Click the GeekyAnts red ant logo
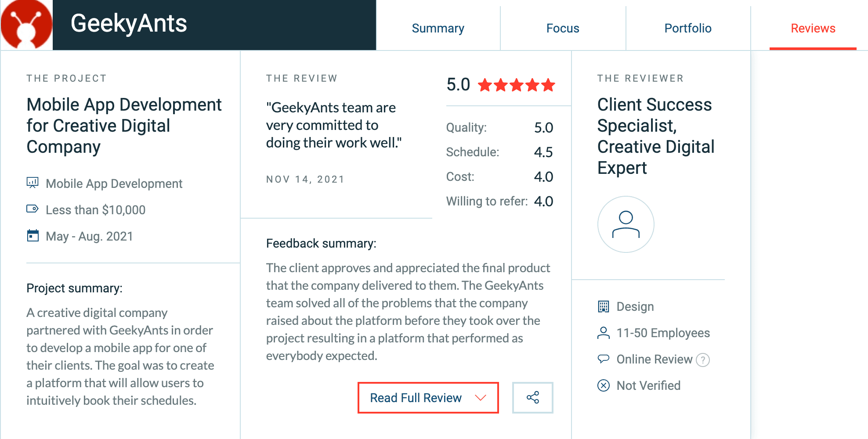 [x=26, y=25]
